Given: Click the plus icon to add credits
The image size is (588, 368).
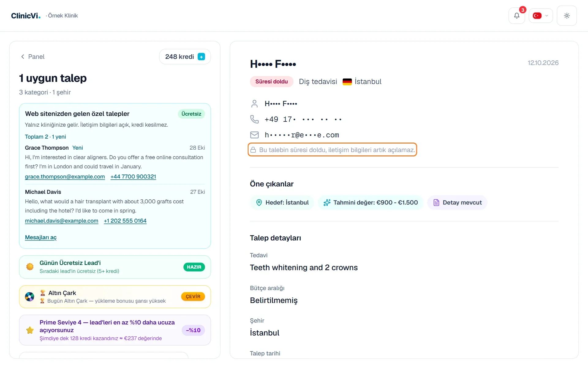Looking at the screenshot, I should (x=201, y=57).
